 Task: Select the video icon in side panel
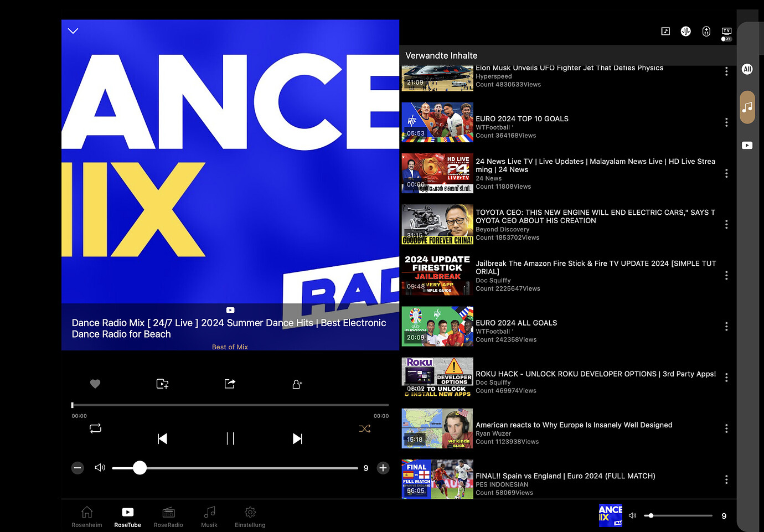pyautogui.click(x=747, y=145)
